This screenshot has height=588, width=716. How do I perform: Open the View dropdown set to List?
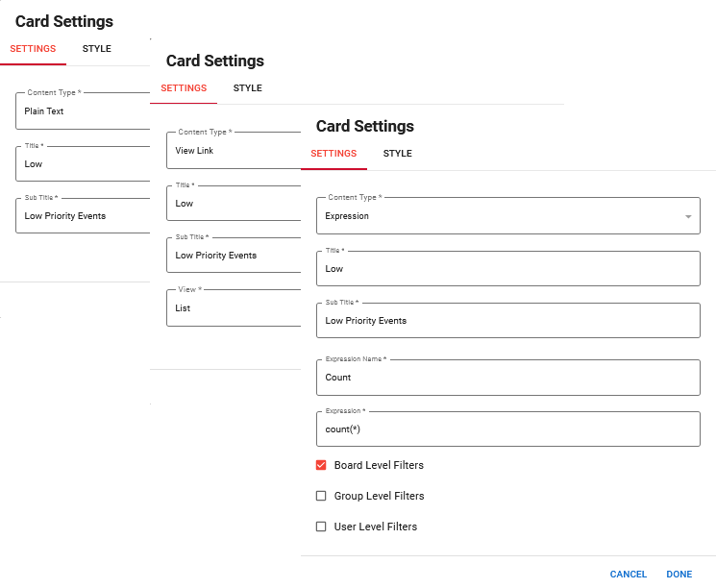[233, 308]
